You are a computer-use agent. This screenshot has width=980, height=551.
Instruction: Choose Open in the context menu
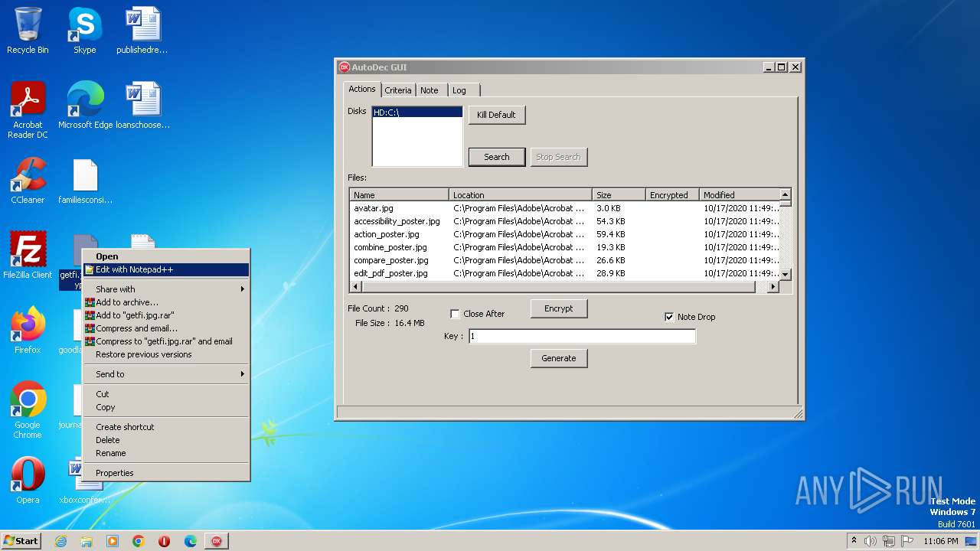click(x=166, y=256)
